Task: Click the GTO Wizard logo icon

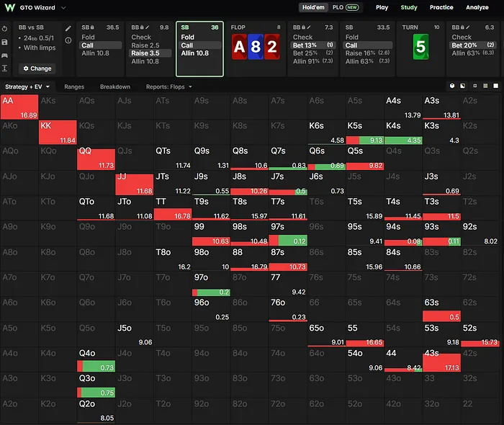Action: pos(10,7)
